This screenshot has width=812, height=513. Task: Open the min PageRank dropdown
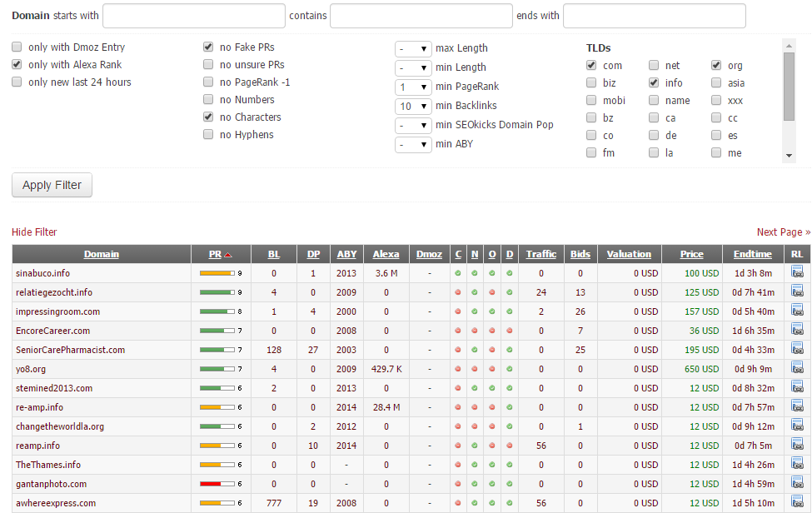(x=413, y=87)
